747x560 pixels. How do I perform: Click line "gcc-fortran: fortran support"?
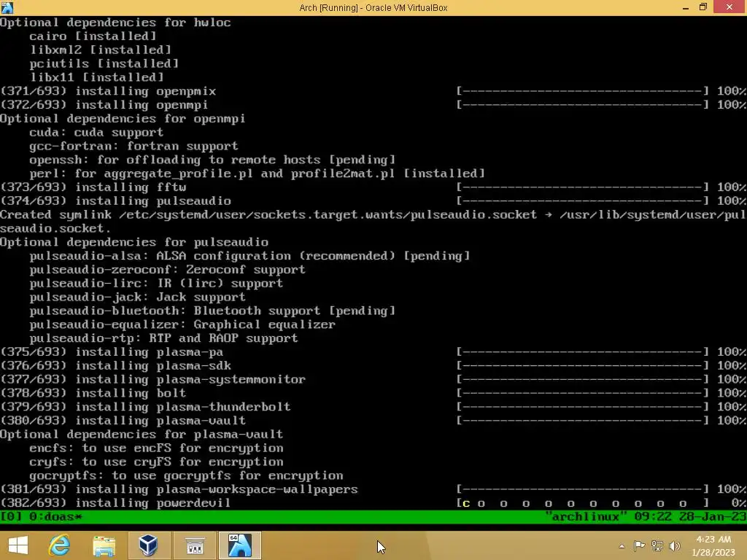(133, 146)
